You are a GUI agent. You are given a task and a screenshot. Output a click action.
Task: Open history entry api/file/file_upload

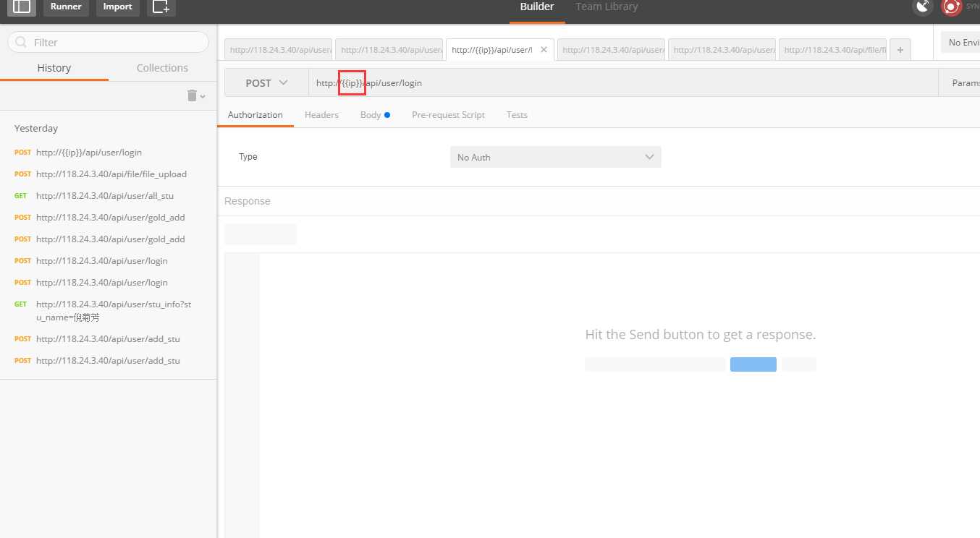(111, 174)
